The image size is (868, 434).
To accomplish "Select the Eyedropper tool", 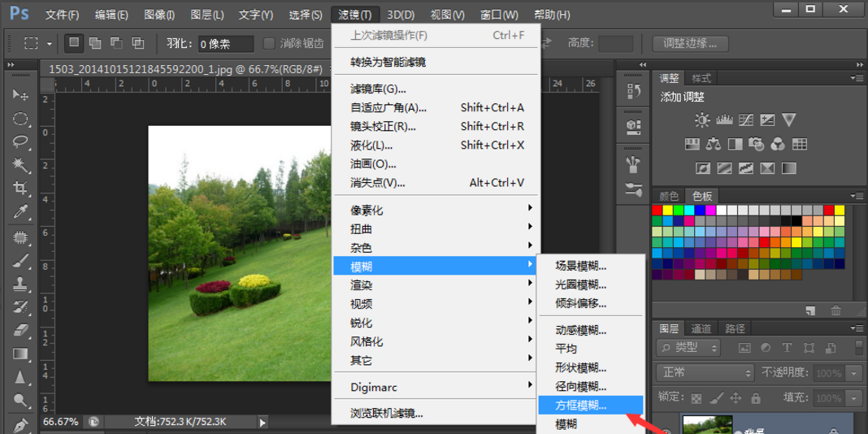I will [20, 213].
